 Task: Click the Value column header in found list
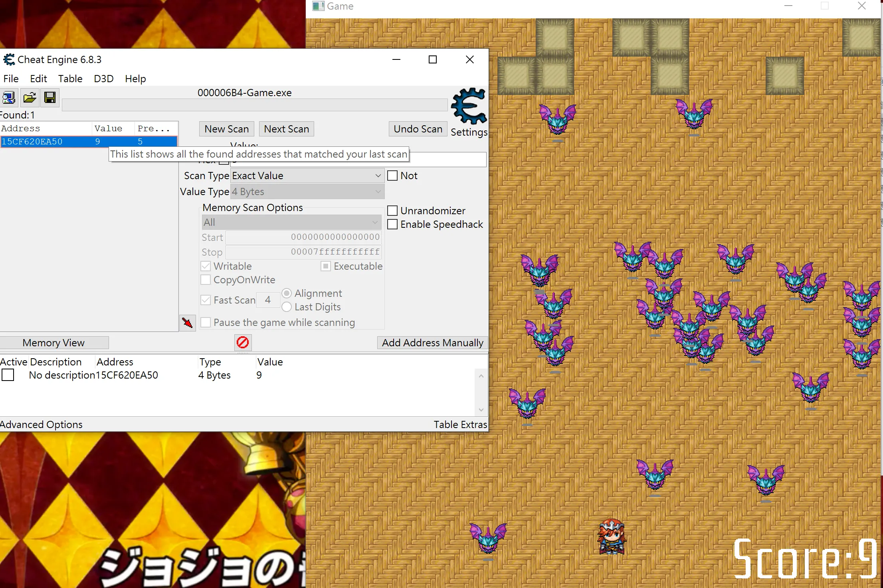click(x=113, y=128)
